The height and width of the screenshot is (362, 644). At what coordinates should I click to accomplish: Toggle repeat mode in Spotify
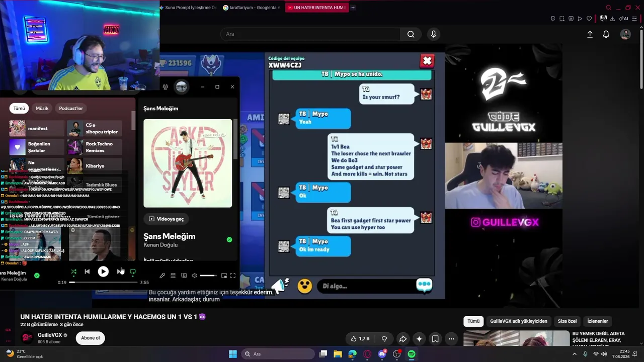tap(133, 271)
